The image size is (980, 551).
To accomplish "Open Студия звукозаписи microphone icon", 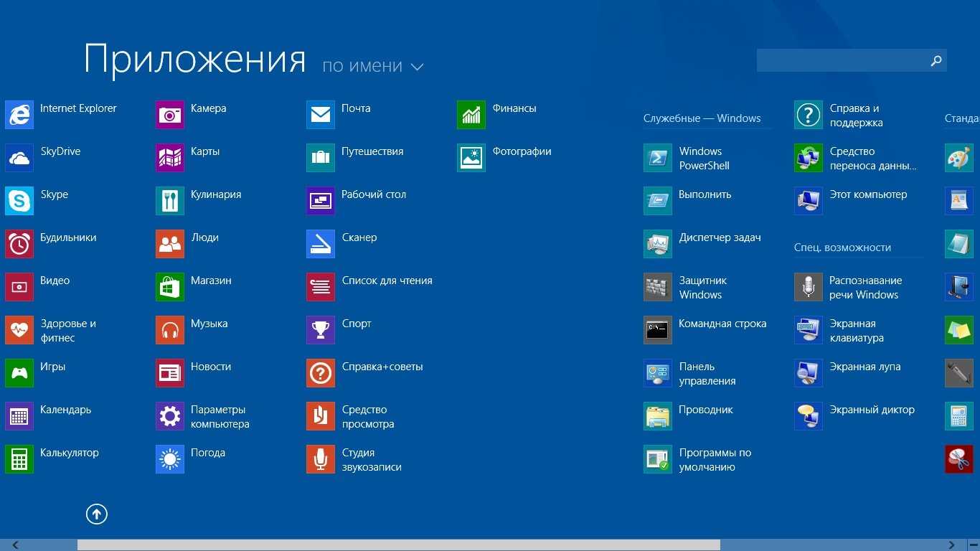I will pyautogui.click(x=321, y=459).
